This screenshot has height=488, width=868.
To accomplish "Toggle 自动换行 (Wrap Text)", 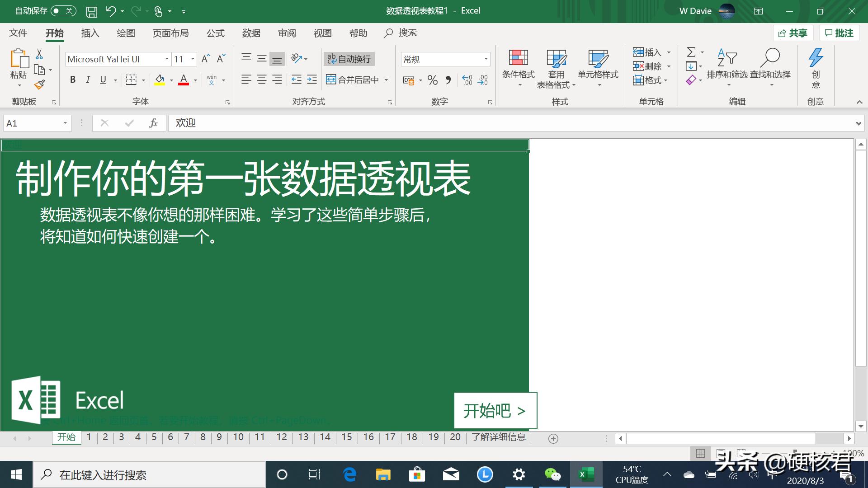I will (x=349, y=59).
